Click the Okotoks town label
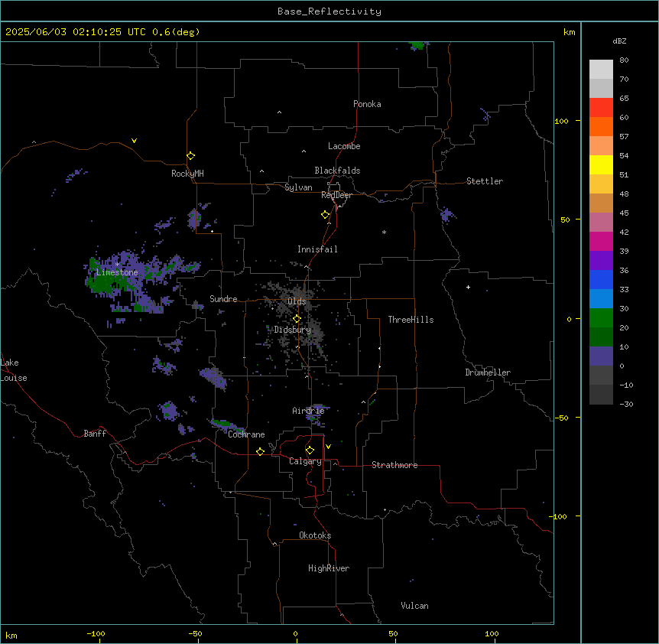 tap(315, 535)
